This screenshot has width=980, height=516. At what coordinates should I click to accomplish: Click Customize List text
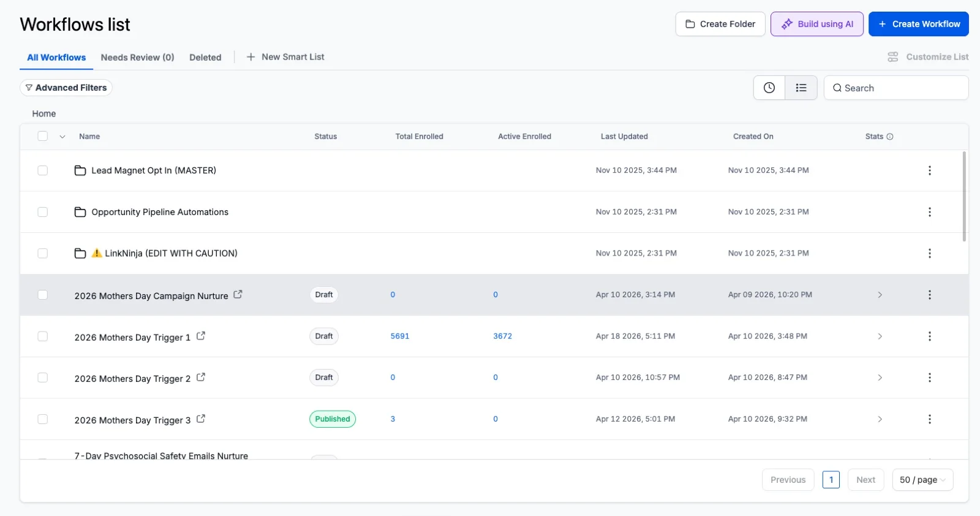tap(937, 57)
